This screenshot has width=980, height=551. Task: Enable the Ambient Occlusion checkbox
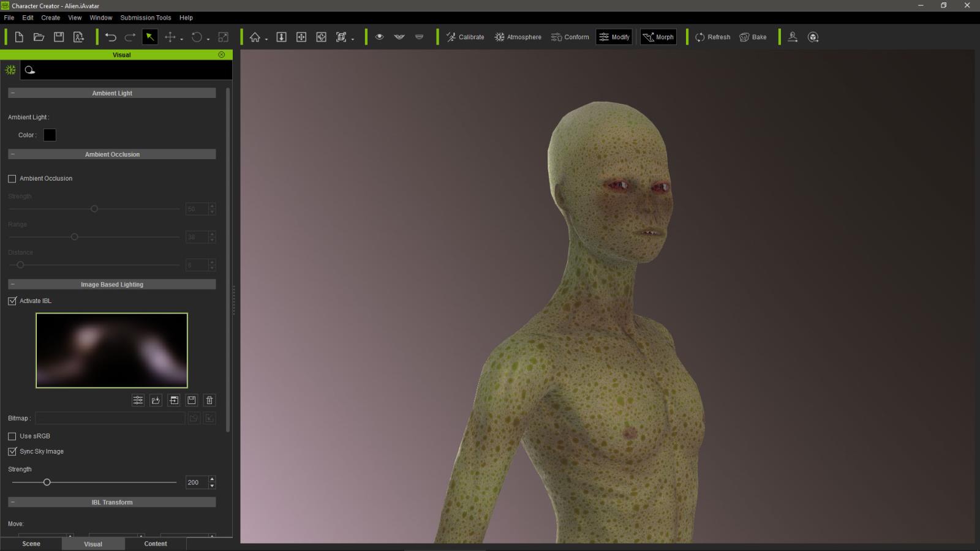pyautogui.click(x=12, y=179)
